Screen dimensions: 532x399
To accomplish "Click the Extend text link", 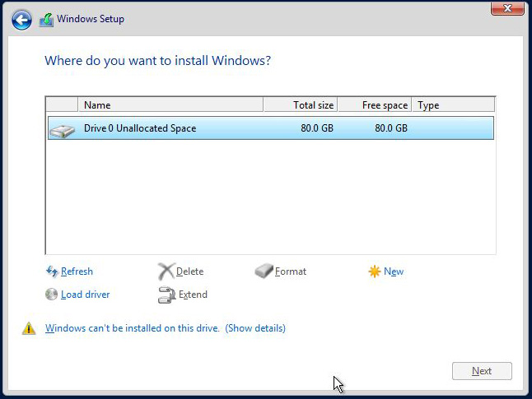I will [x=193, y=295].
